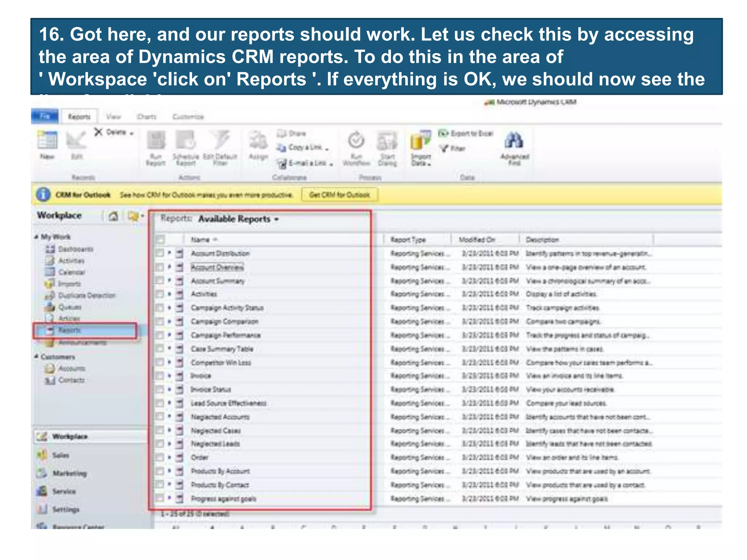
Task: Click the Run Report icon
Action: pyautogui.click(x=156, y=140)
